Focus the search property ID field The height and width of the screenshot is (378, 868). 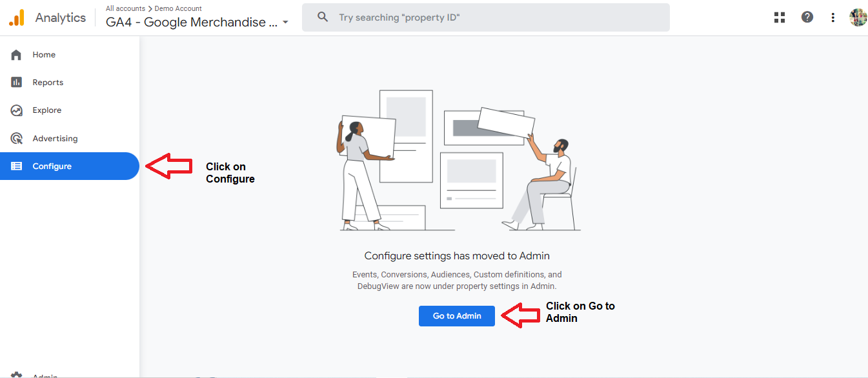pos(486,17)
